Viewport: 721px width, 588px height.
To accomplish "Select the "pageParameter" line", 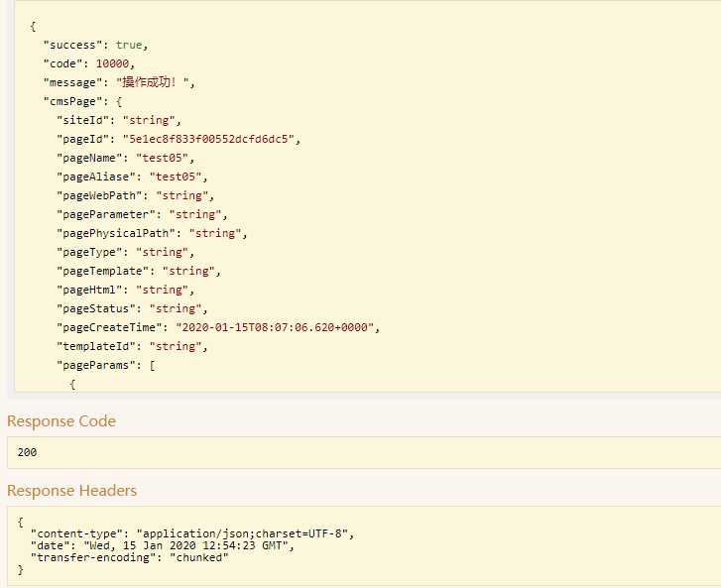I will pos(142,215).
